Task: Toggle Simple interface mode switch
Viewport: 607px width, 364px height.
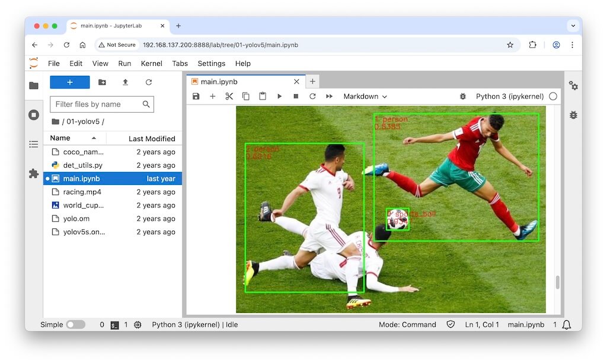Action: pos(75,325)
